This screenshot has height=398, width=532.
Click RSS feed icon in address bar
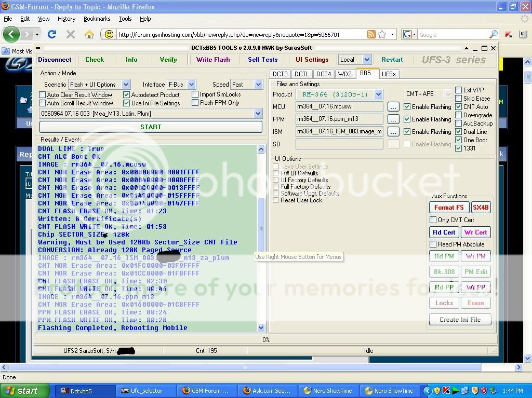tap(371, 34)
